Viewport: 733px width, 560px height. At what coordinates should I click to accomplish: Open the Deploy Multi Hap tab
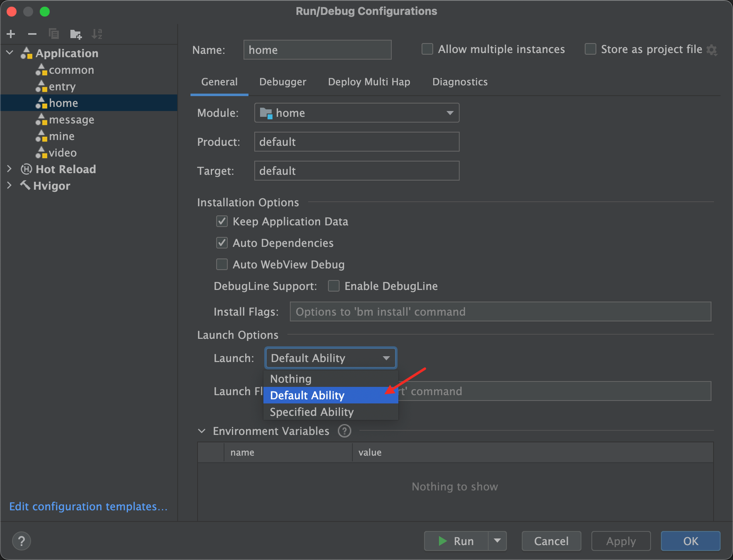click(x=369, y=82)
